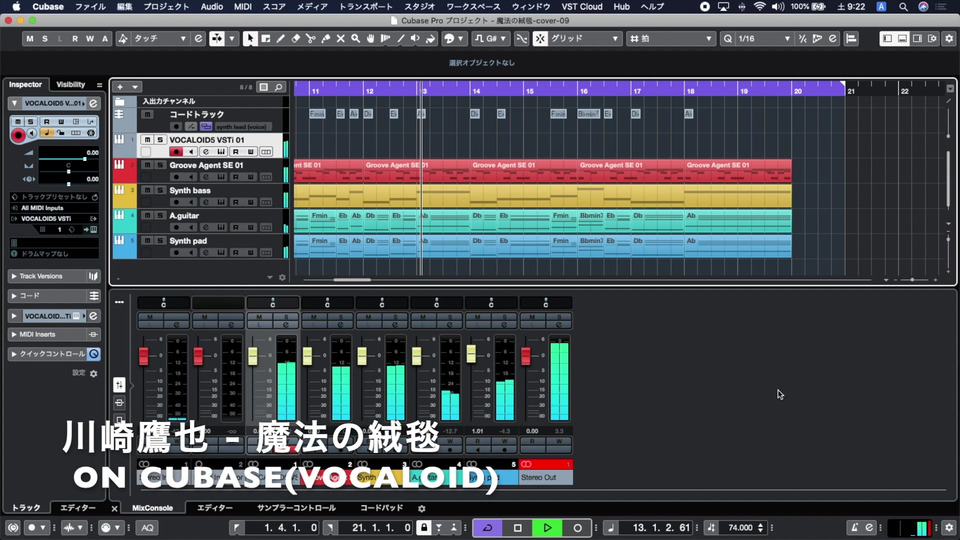This screenshot has width=960, height=540.
Task: Open project setup gear in toolbar
Action: 949,39
